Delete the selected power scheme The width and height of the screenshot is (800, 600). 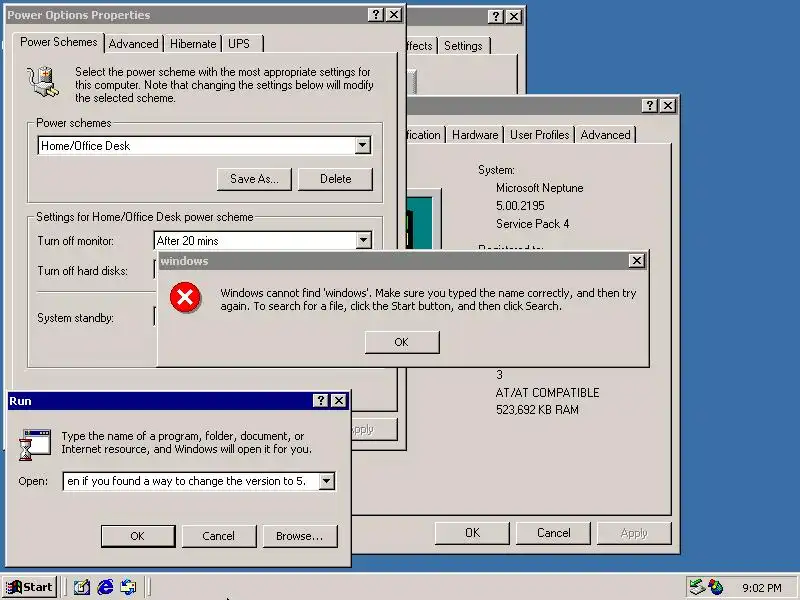coord(335,179)
